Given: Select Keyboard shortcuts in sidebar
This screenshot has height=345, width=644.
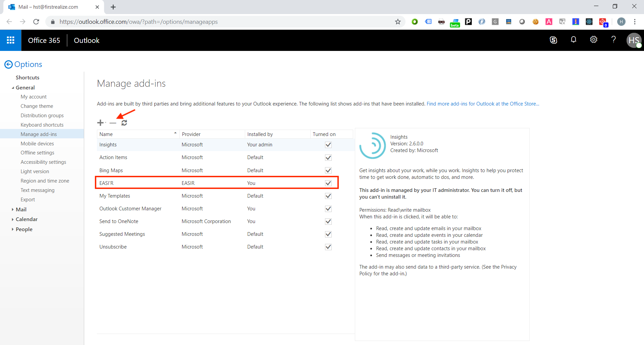Looking at the screenshot, I should pyautogui.click(x=42, y=125).
